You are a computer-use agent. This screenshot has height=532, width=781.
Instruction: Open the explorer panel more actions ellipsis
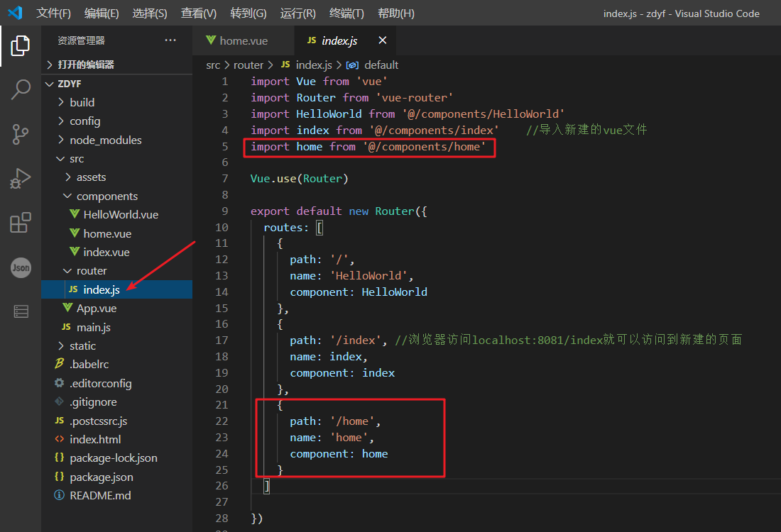click(x=170, y=40)
